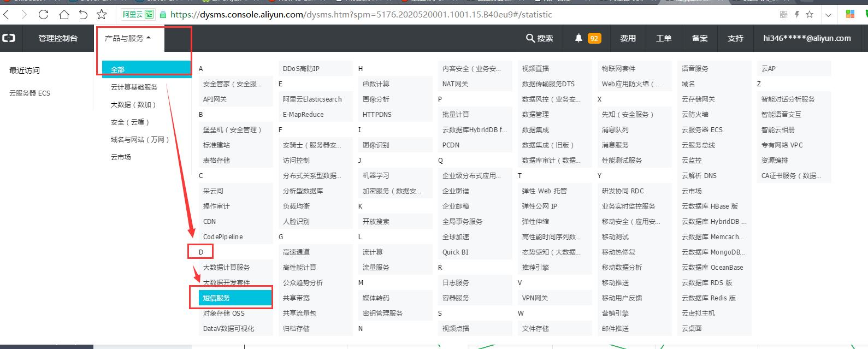
Task: Click the star icon at address bar right
Action: click(x=810, y=14)
